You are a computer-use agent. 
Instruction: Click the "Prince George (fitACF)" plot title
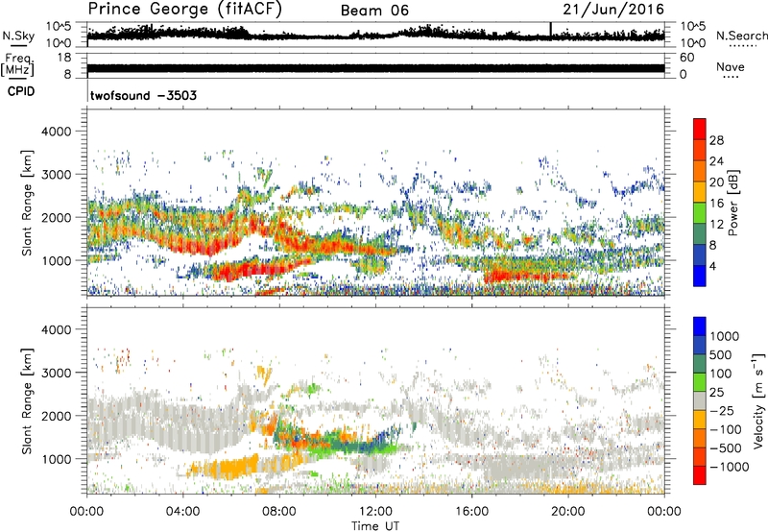[x=185, y=10]
